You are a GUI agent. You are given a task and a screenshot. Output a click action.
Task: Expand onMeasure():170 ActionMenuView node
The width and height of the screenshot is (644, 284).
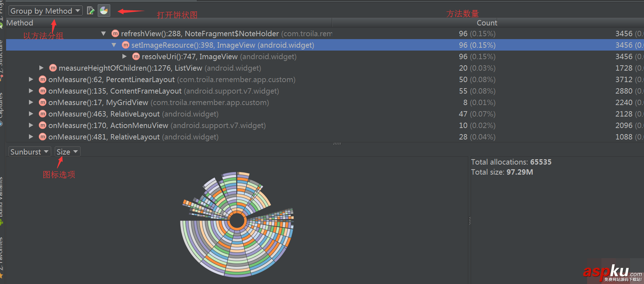(x=31, y=125)
